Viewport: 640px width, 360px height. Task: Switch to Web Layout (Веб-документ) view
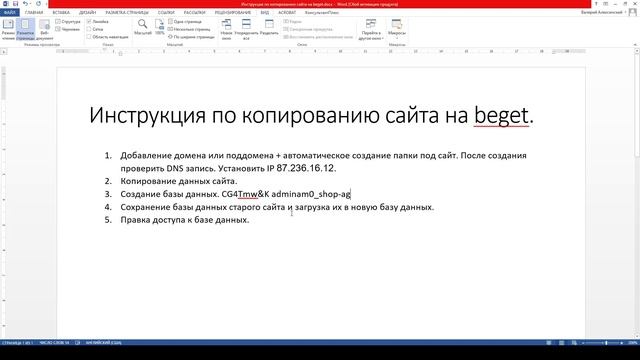click(44, 29)
